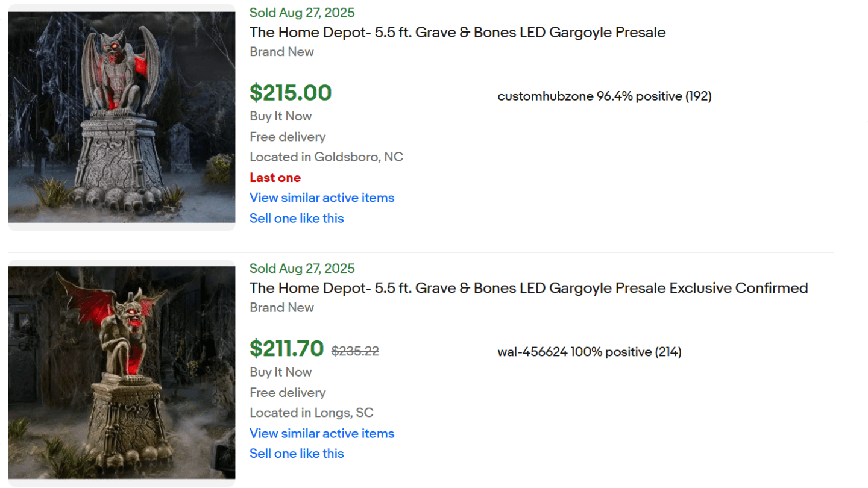Click the top gargoyle listing thumbnail
The height and width of the screenshot is (488, 868).
(121, 117)
